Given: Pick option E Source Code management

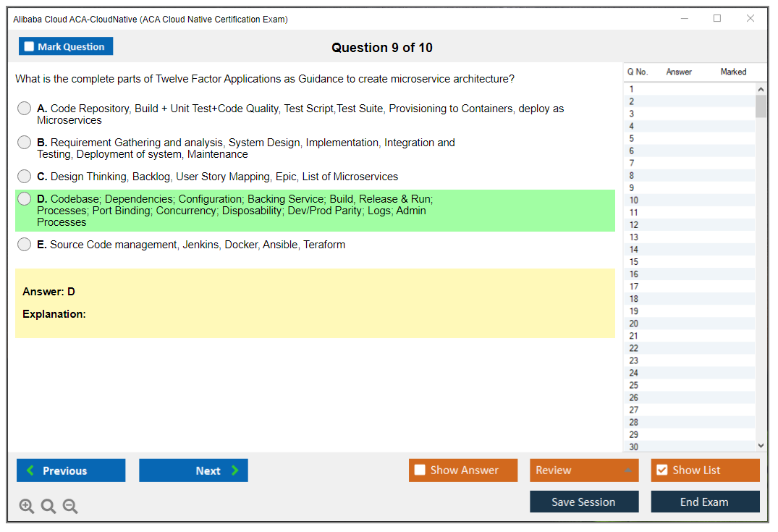Looking at the screenshot, I should pyautogui.click(x=25, y=245).
